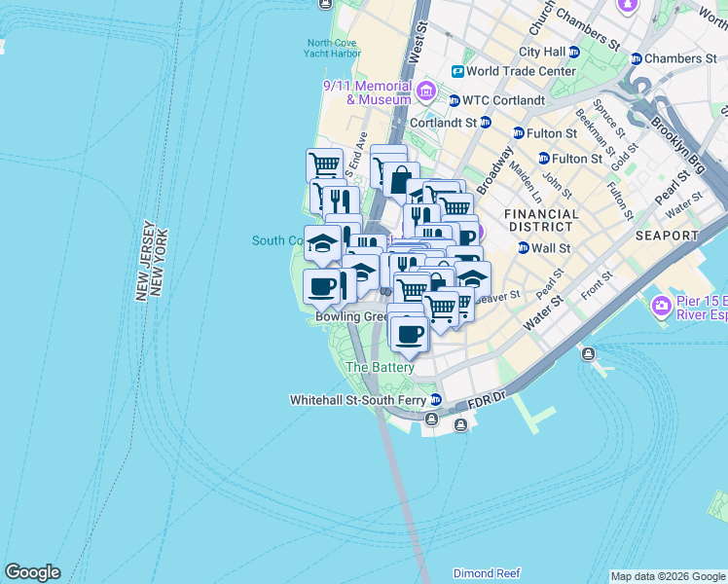
Task: Select the Pier 15 text label
Action: pos(702,308)
